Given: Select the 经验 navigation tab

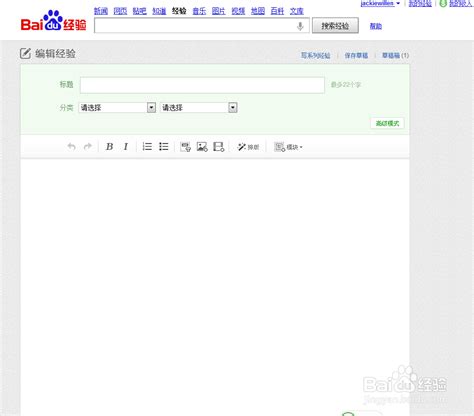Looking at the screenshot, I should [x=179, y=11].
